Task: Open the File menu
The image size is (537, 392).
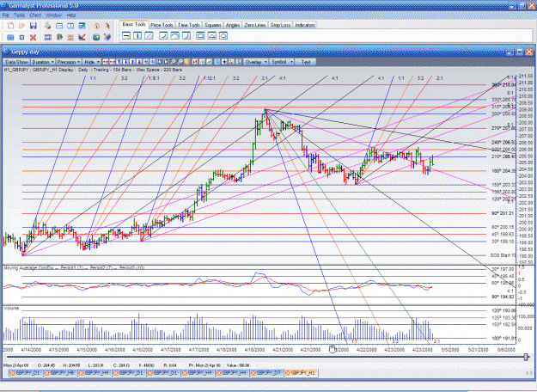Action: pos(5,15)
